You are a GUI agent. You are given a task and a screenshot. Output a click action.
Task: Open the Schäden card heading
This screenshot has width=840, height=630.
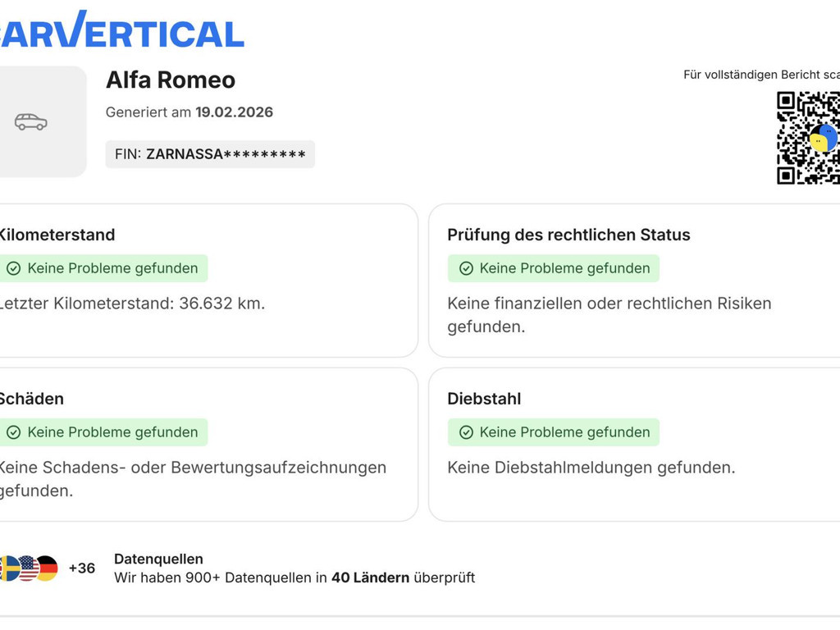31,399
